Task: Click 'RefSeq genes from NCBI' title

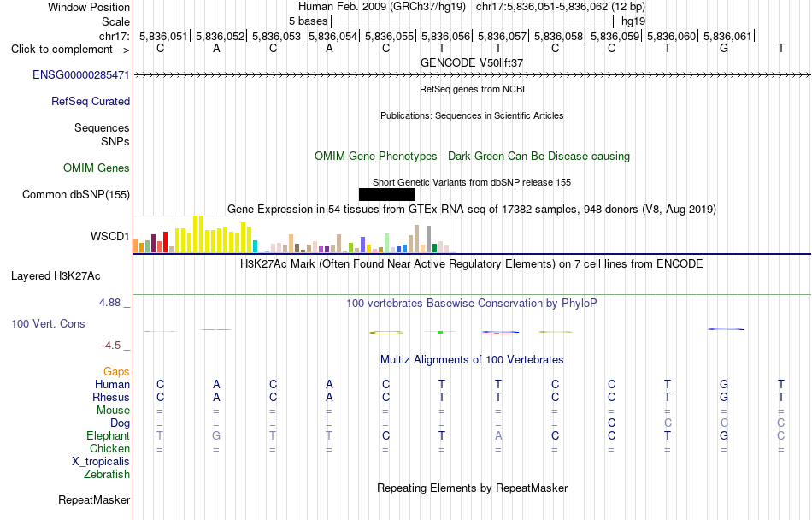Action: pyautogui.click(x=473, y=89)
